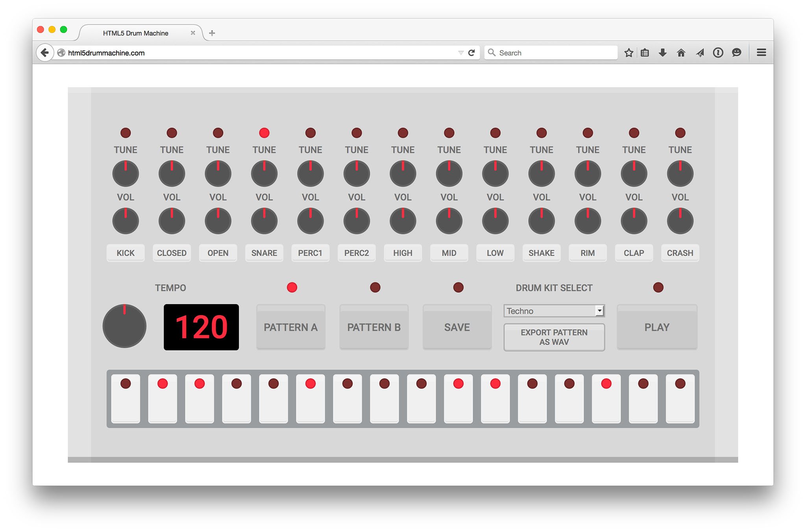Open the PATTERN B selector
Viewport: 806px width, 532px height.
pos(374,327)
